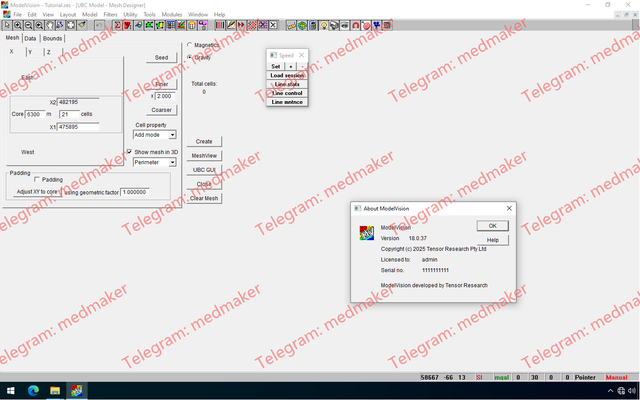640x400 pixels.
Task: Click Set in the Speed panel
Action: pyautogui.click(x=276, y=66)
